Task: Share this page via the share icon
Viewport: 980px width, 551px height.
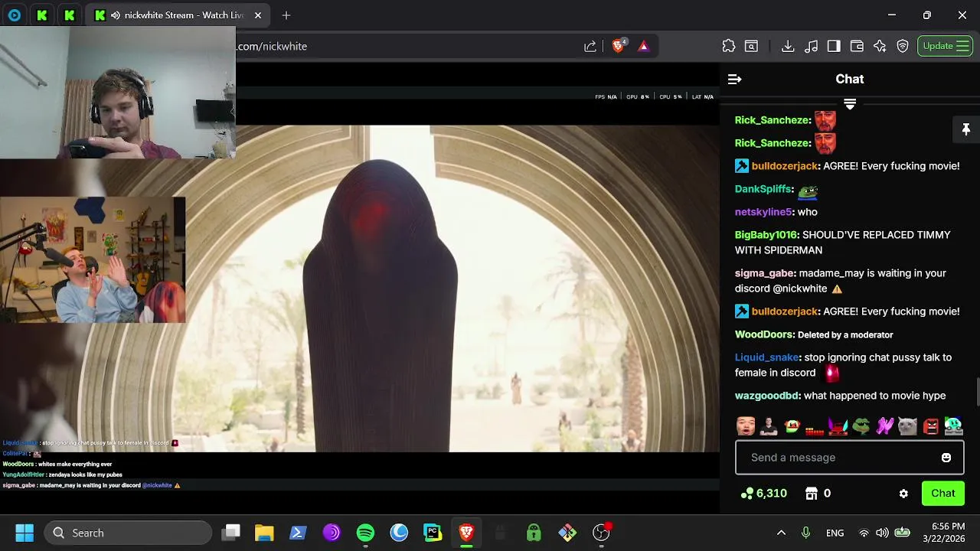Action: (590, 46)
